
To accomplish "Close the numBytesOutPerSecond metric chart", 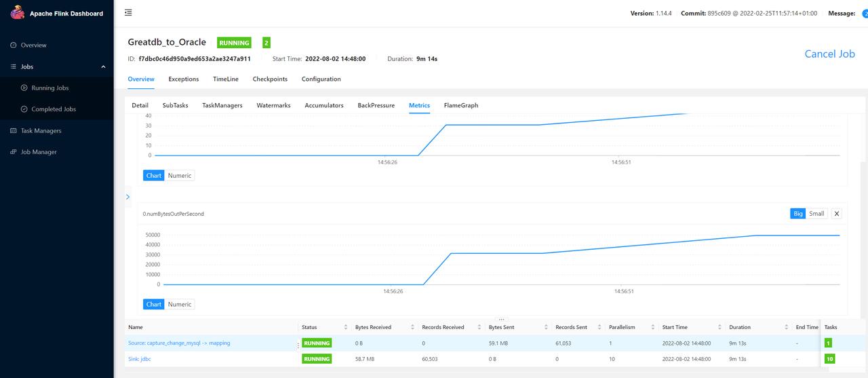I will click(x=837, y=213).
